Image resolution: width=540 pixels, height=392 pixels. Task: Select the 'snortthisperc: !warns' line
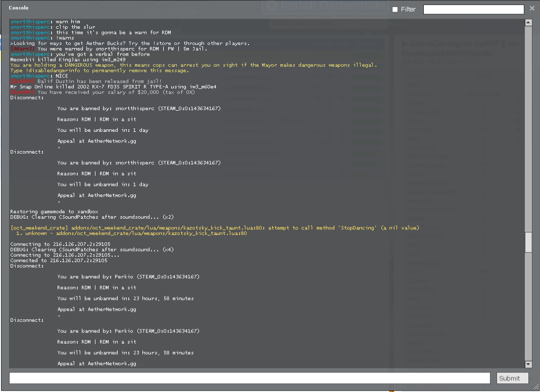point(42,38)
